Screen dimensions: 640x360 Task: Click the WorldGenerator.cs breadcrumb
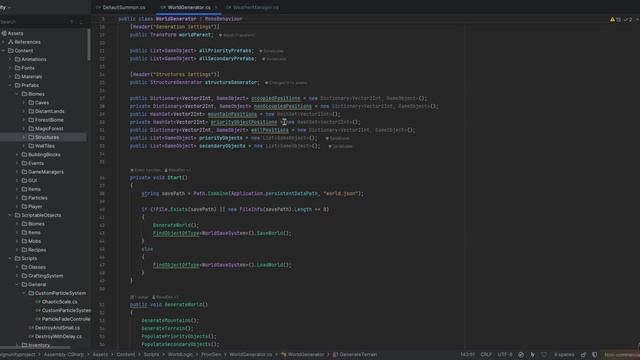(x=251, y=355)
